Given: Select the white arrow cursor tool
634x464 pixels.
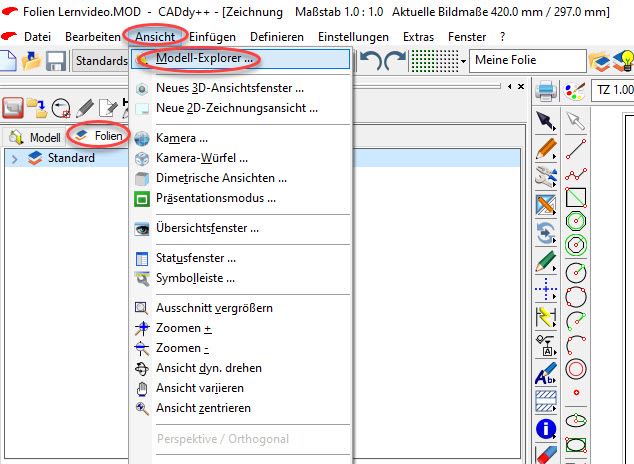Looking at the screenshot, I should coord(576,120).
